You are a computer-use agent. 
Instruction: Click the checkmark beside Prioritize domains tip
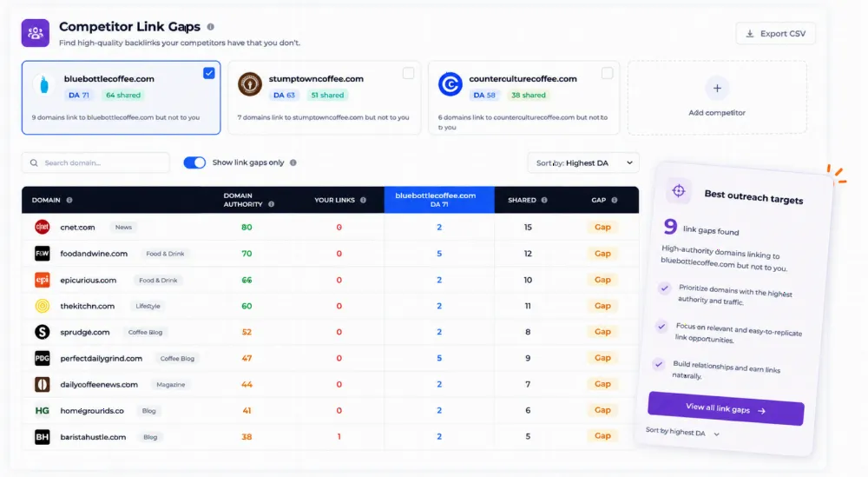click(x=664, y=288)
